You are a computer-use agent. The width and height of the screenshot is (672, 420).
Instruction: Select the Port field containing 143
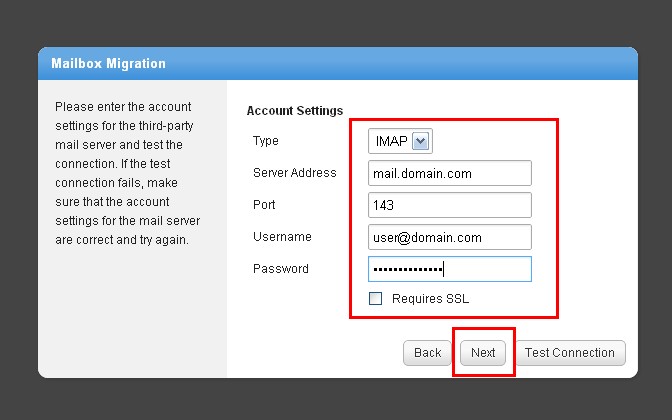pyautogui.click(x=447, y=205)
